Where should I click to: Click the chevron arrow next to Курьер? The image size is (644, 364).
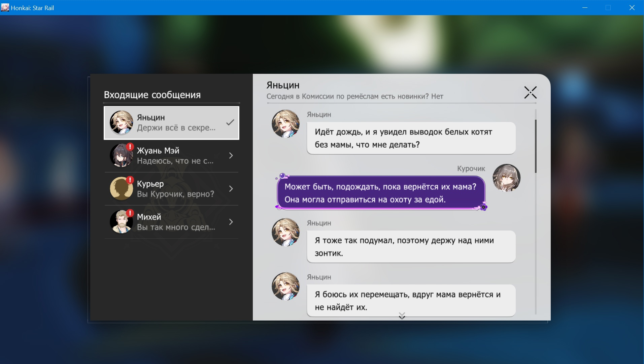tap(231, 189)
